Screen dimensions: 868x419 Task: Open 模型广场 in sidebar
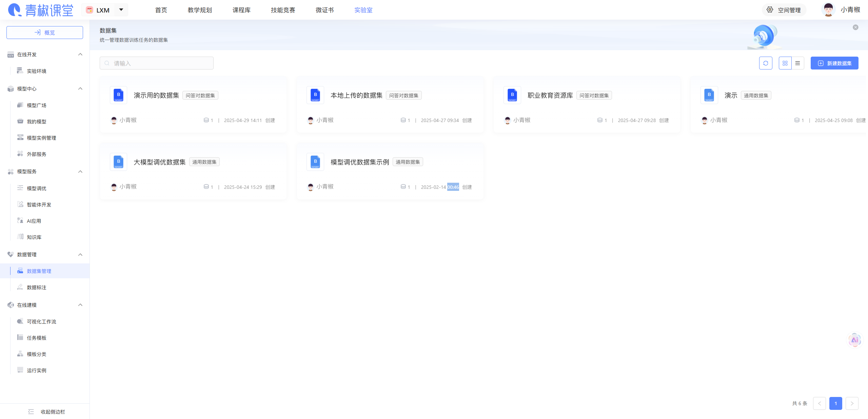37,105
